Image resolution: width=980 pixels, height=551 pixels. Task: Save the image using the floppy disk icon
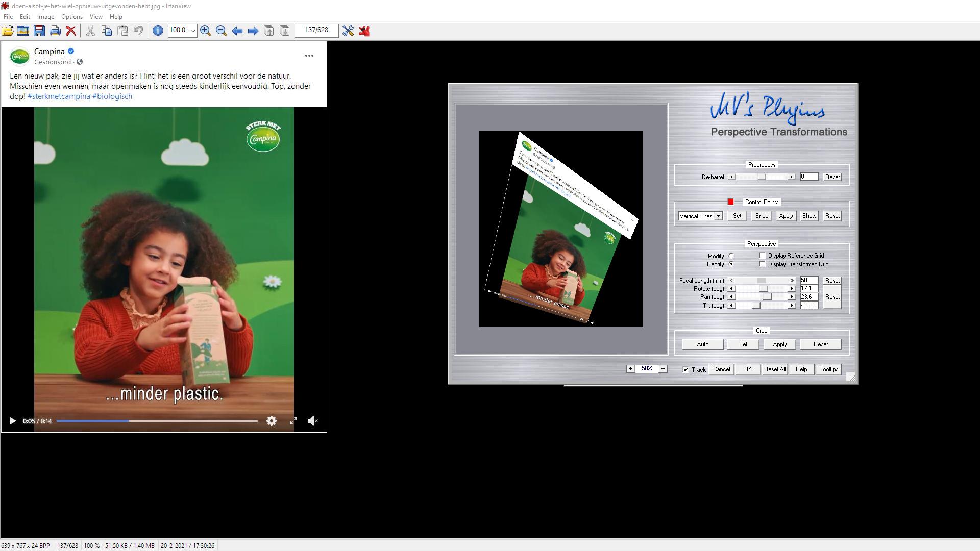[x=39, y=31]
